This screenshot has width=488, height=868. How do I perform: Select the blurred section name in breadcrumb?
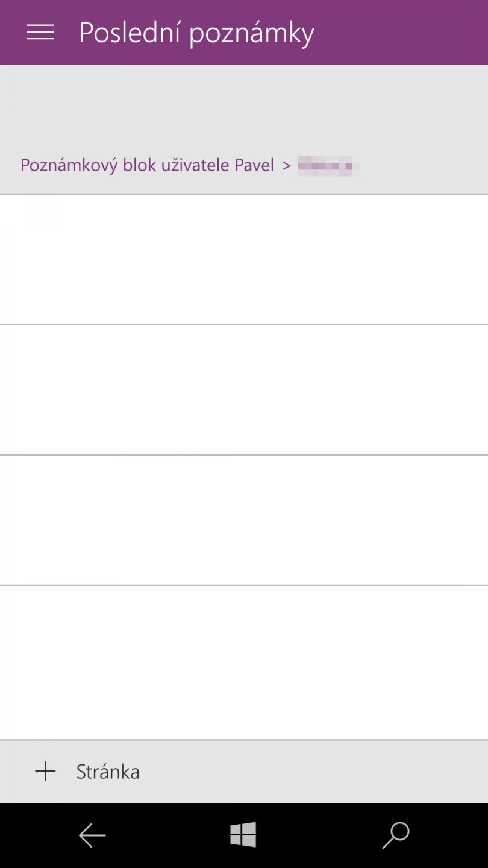point(328,165)
